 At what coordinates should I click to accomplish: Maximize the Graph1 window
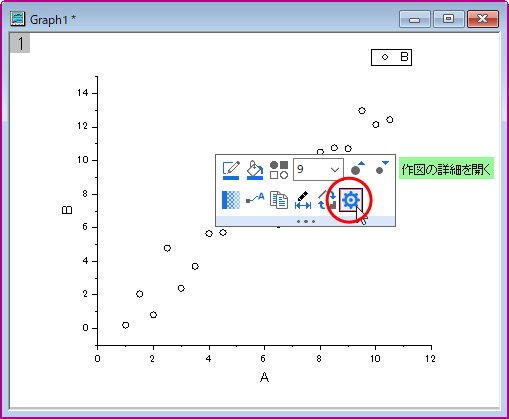tap(448, 19)
